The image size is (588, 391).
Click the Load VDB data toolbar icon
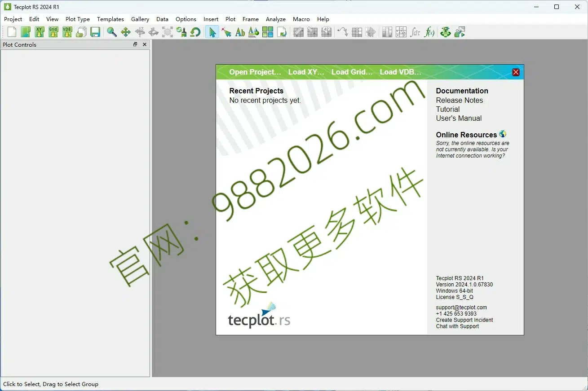67,32
